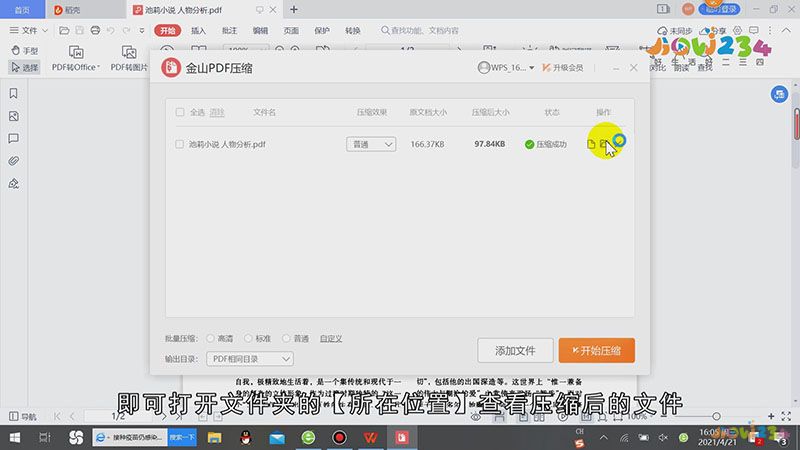Click the 添加文件 button
The image size is (800, 450).
(x=515, y=351)
